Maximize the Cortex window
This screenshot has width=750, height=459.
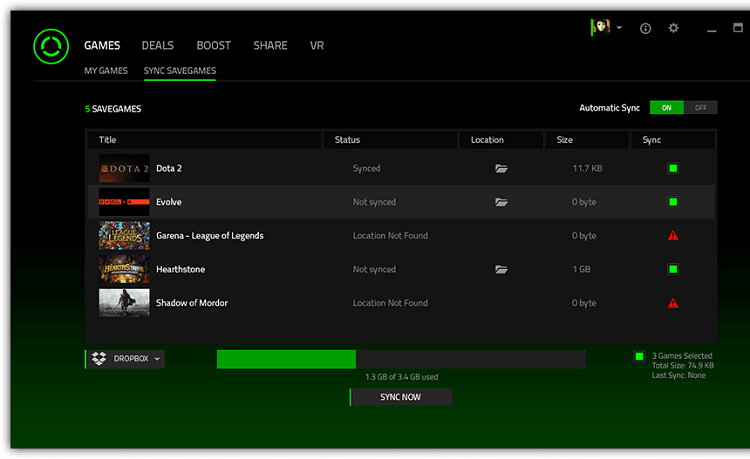(x=738, y=28)
